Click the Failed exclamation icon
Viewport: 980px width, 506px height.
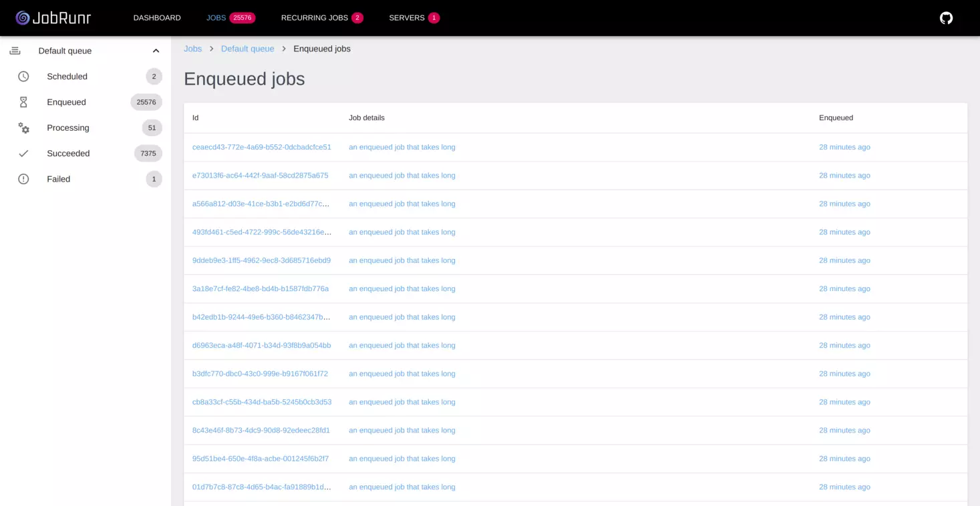click(x=23, y=179)
